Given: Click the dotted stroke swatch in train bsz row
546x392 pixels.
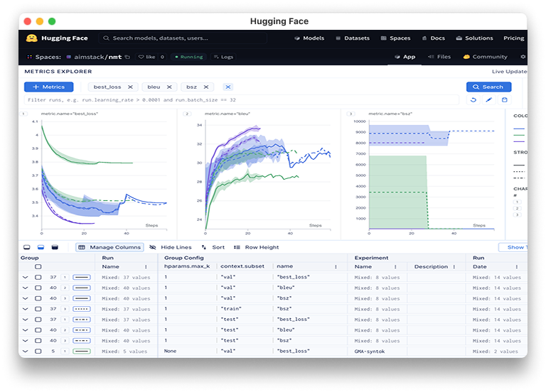Looking at the screenshot, I should click(x=82, y=309).
